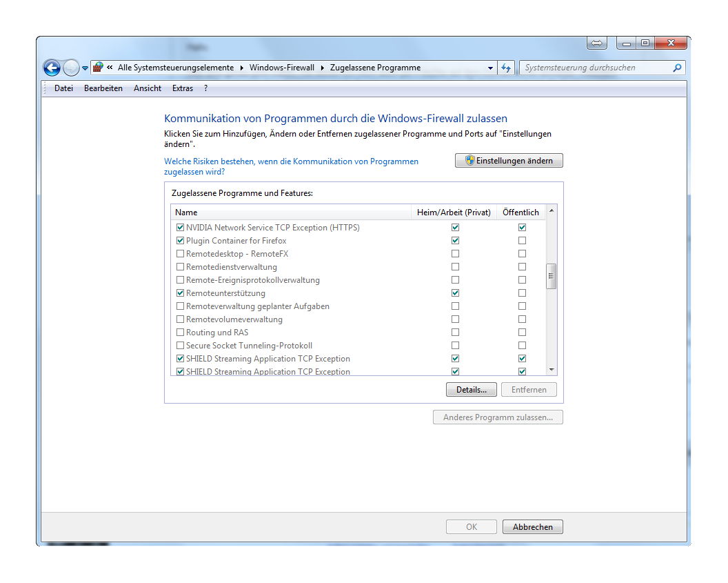Click the window resize double-arrow button
Viewport: 728px width, 583px height.
(x=597, y=43)
